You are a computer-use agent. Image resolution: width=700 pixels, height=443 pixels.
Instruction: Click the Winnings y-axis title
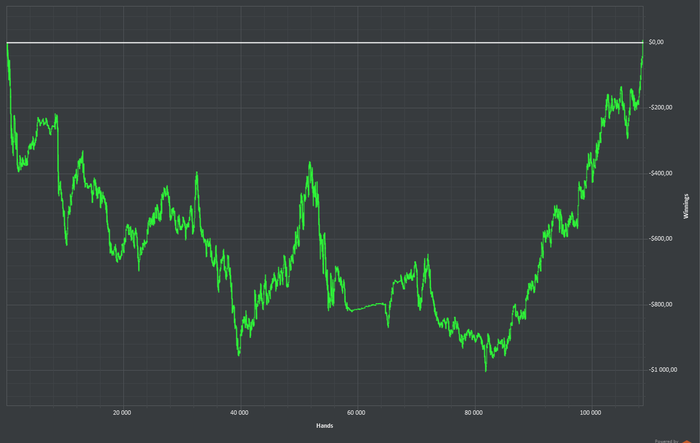(686, 206)
